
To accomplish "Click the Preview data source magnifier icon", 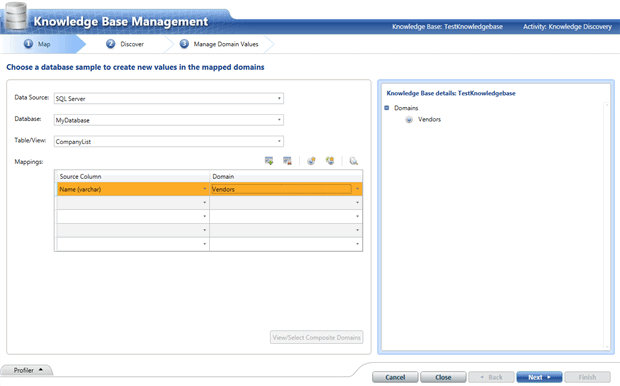I will click(353, 161).
